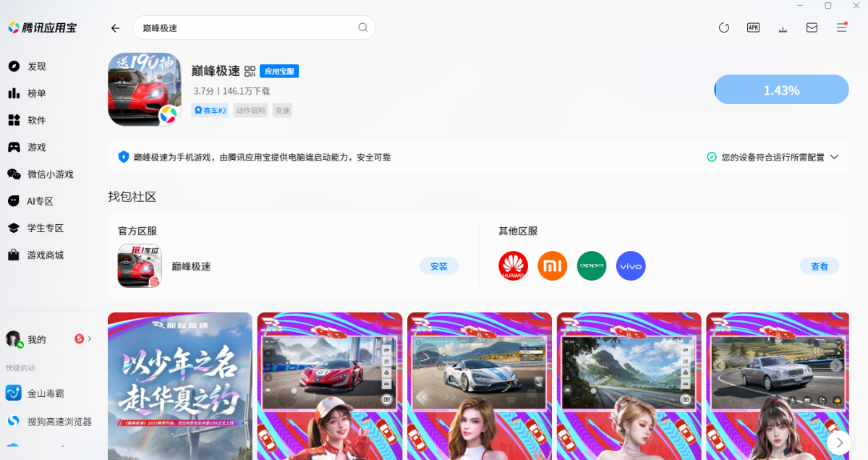Select the Huawei channel icon
This screenshot has width=868, height=460.
pos(513,266)
